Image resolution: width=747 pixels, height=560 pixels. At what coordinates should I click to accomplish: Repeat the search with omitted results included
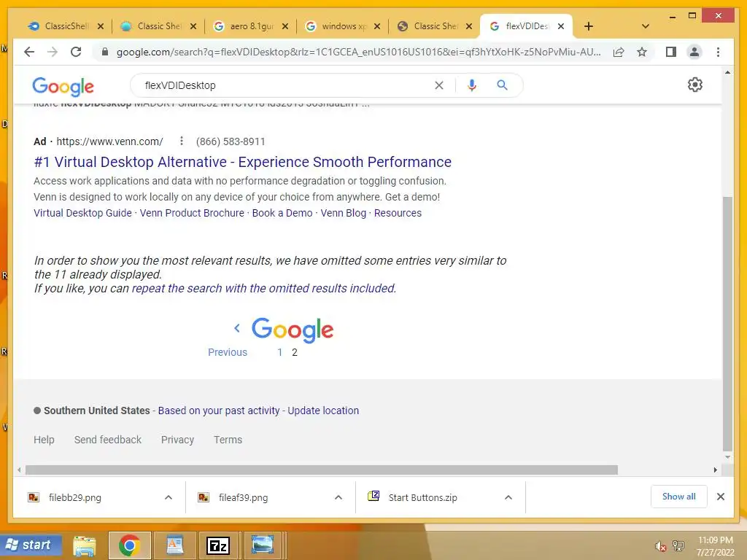pos(263,289)
